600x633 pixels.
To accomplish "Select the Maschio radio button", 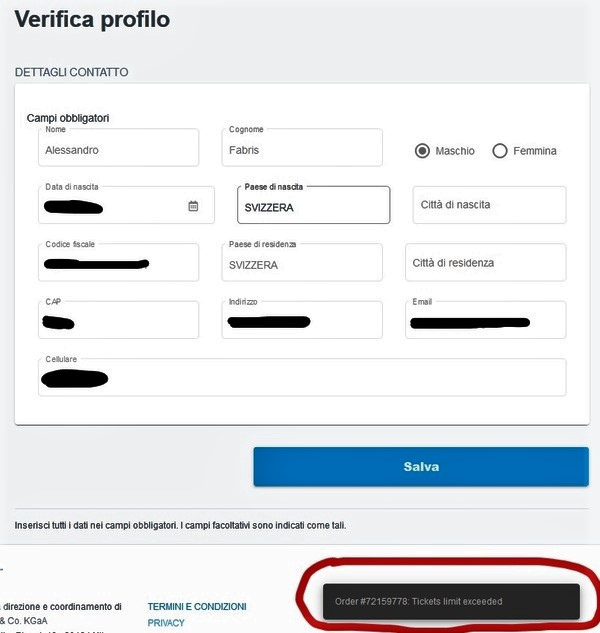I will click(x=422, y=151).
